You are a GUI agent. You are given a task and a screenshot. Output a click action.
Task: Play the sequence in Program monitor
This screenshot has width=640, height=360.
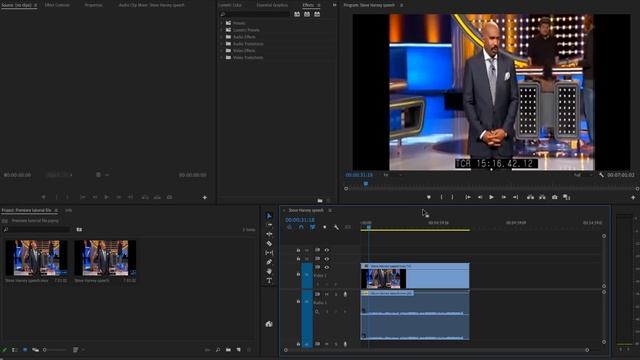coord(491,197)
